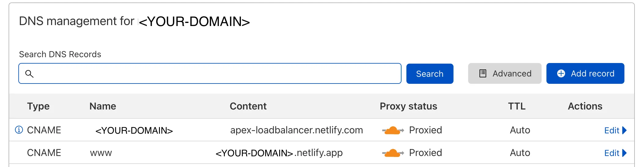This screenshot has width=644, height=167.
Task: Click the plus icon on Add record
Action: (x=561, y=73)
